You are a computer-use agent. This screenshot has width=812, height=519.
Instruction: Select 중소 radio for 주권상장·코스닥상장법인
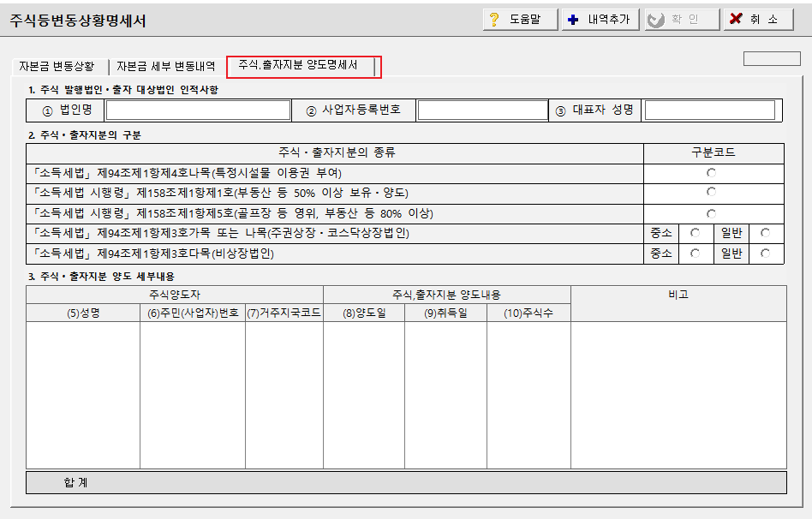pyautogui.click(x=695, y=231)
